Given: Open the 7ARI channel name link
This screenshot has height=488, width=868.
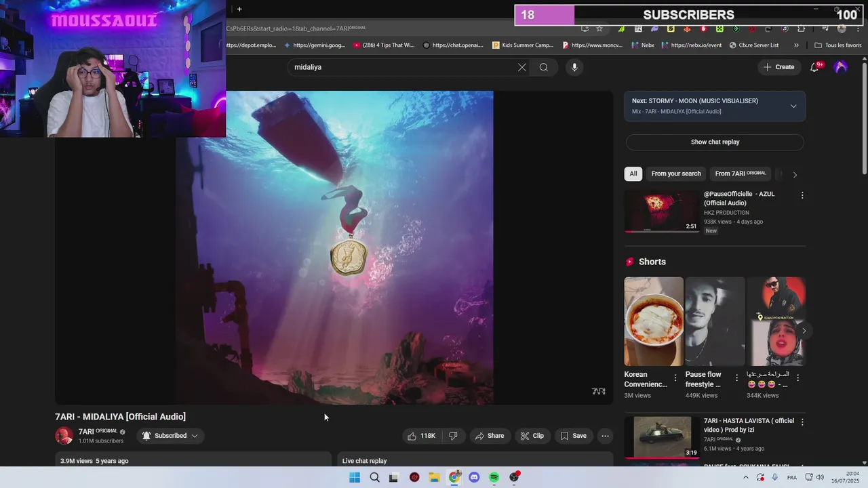Looking at the screenshot, I should (98, 431).
